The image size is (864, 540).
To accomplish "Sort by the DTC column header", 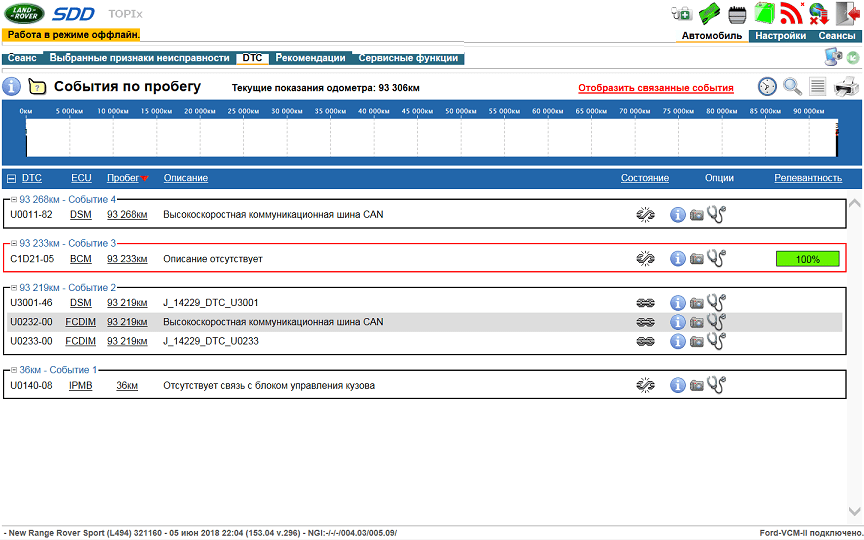I will 31,178.
